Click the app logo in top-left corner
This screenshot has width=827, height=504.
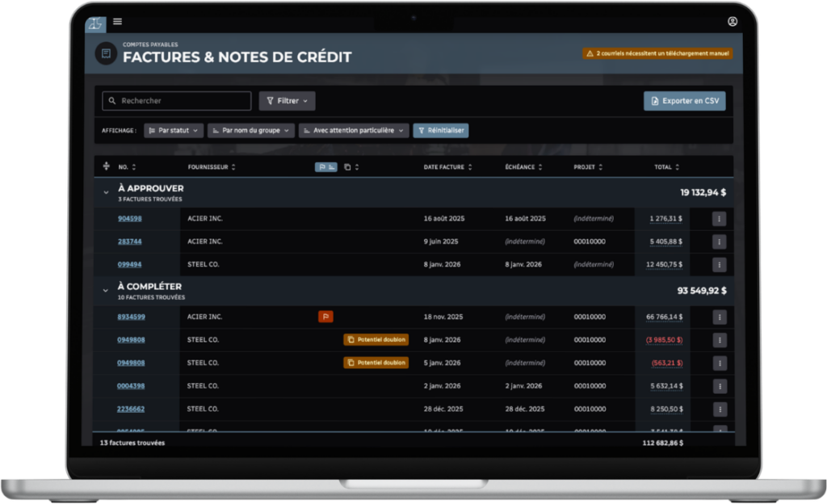point(95,23)
